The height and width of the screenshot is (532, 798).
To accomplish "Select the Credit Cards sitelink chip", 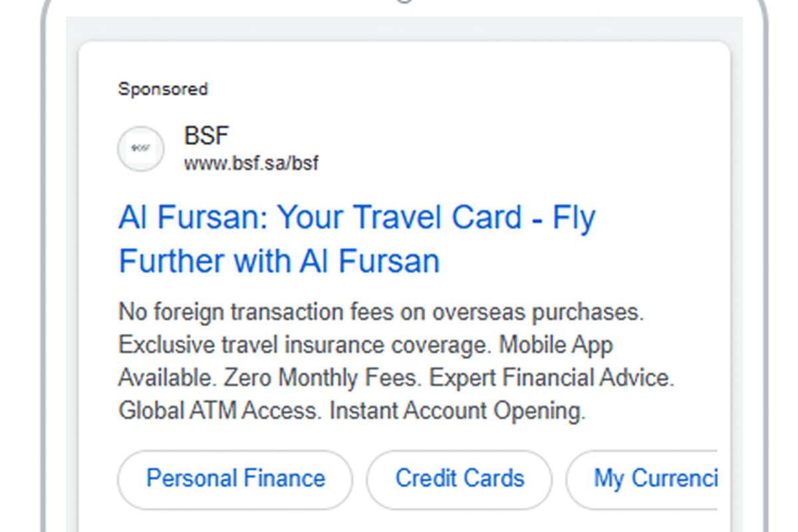I will (x=460, y=479).
